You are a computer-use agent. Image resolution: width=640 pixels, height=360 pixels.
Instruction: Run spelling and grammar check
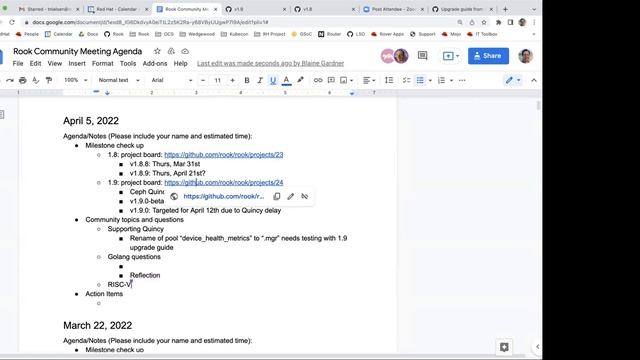[x=36, y=80]
